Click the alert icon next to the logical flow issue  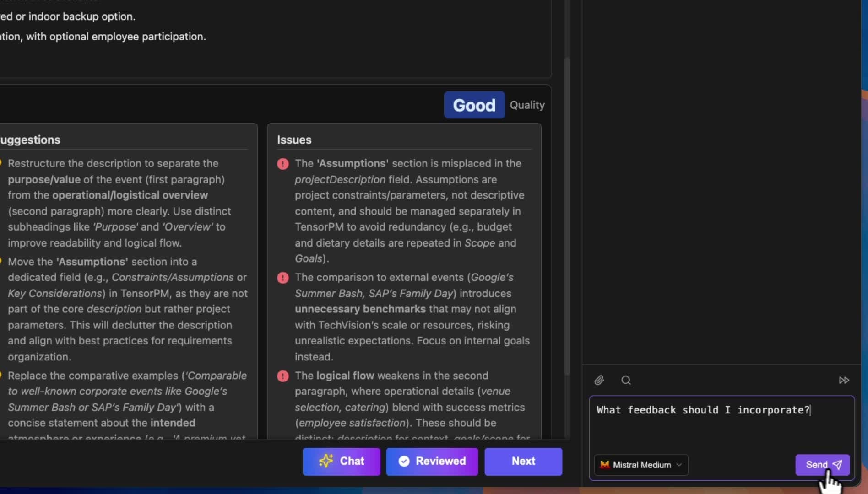(x=283, y=376)
